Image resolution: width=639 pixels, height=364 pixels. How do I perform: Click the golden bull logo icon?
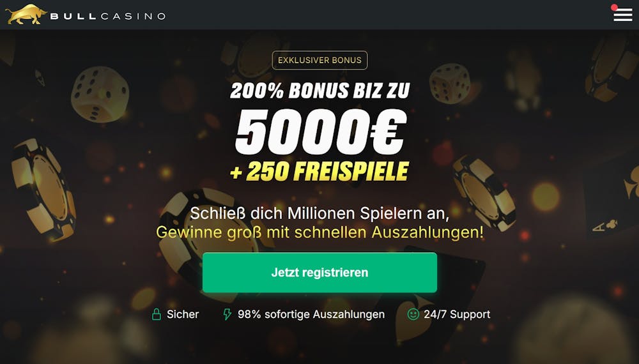pyautogui.click(x=26, y=15)
